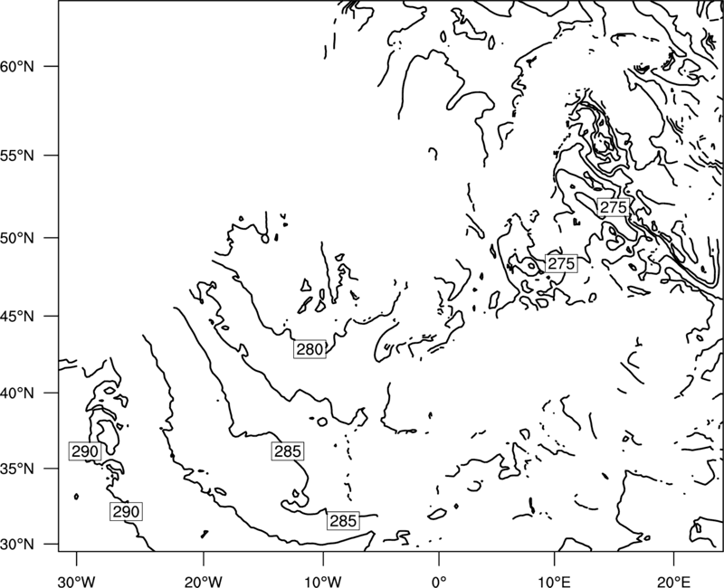Select the 45°N latitude tick label
Screen dimensions: 724x588
click(16, 316)
